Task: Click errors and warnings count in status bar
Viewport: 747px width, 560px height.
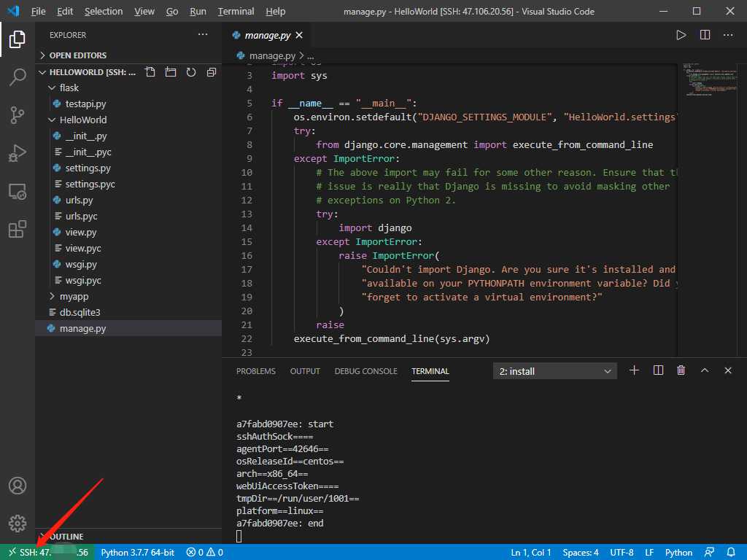Action: click(204, 553)
